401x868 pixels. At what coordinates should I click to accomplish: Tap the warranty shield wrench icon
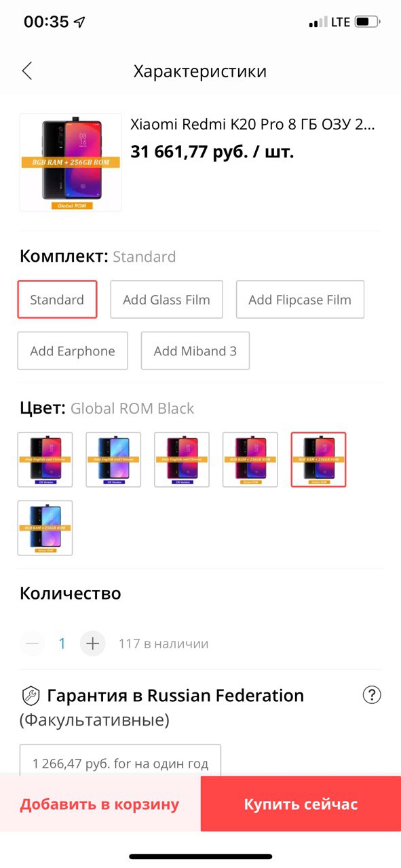point(31,696)
